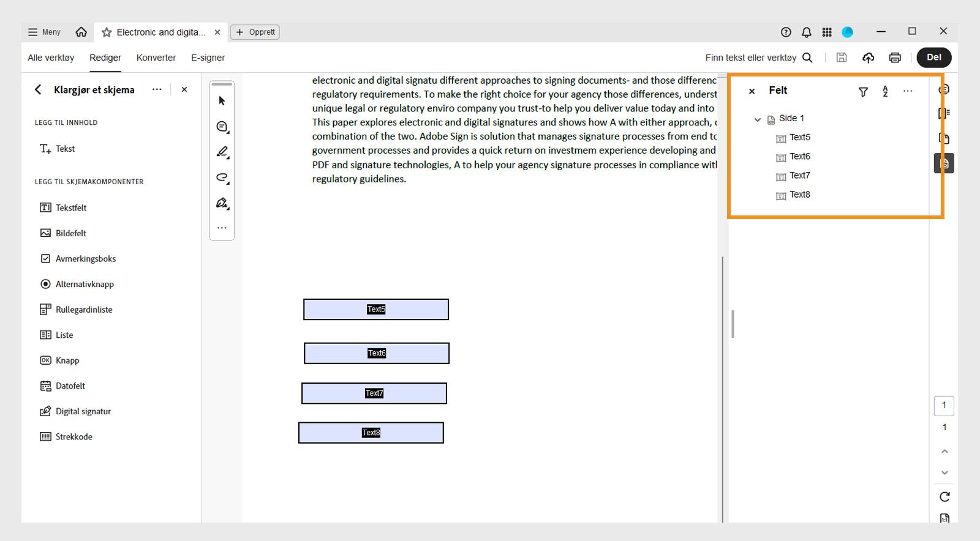Close the Klargjør et skjema panel
This screenshot has width=980, height=541.
(x=184, y=89)
